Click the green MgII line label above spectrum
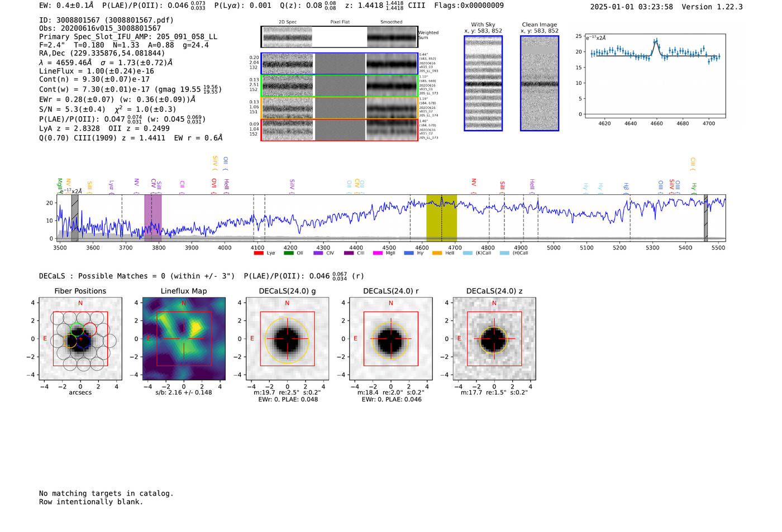 60,185
